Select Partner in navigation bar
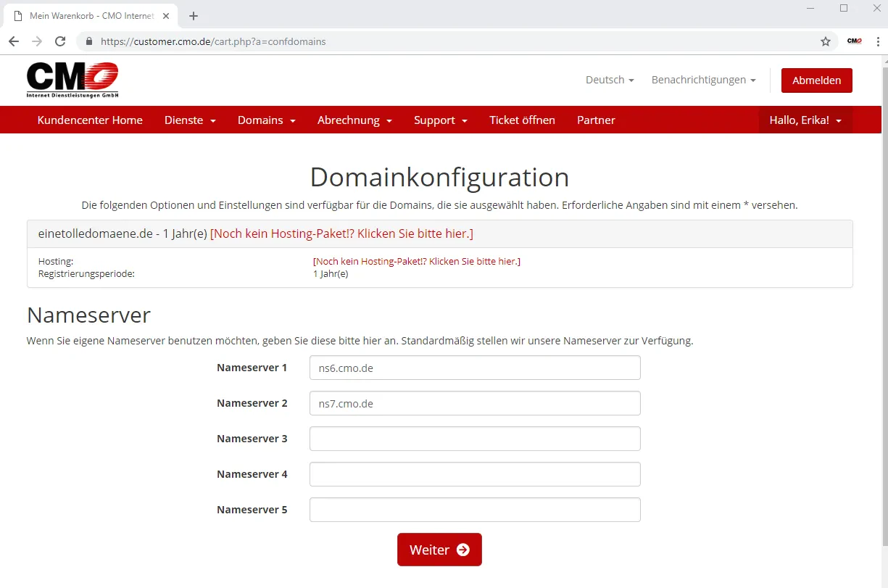 point(596,120)
